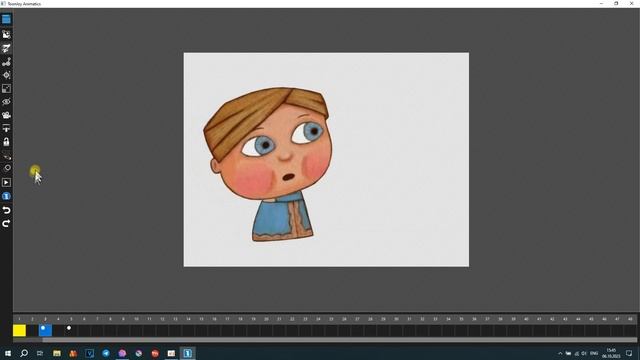Toggle the eye visibility tool
The width and height of the screenshot is (640, 360).
click(6, 102)
